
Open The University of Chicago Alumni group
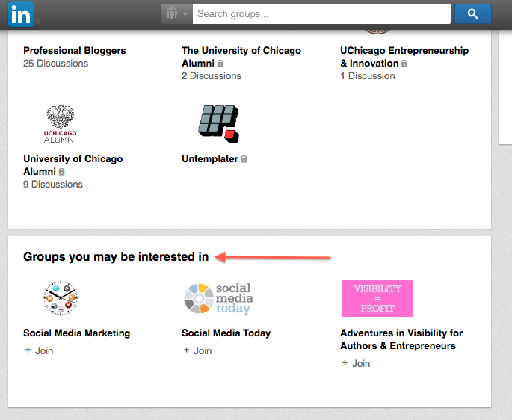tap(241, 57)
